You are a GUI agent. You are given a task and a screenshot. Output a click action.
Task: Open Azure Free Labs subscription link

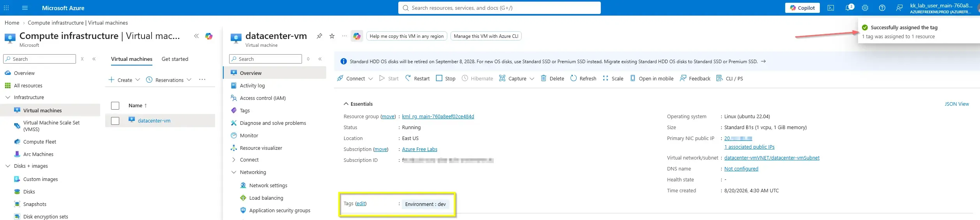pyautogui.click(x=420, y=149)
